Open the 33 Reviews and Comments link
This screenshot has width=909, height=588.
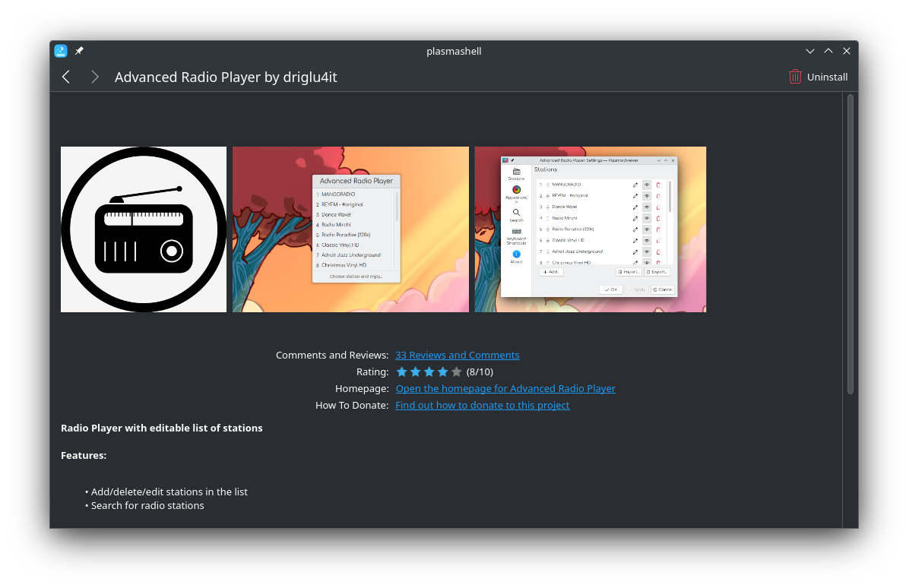pyautogui.click(x=458, y=355)
